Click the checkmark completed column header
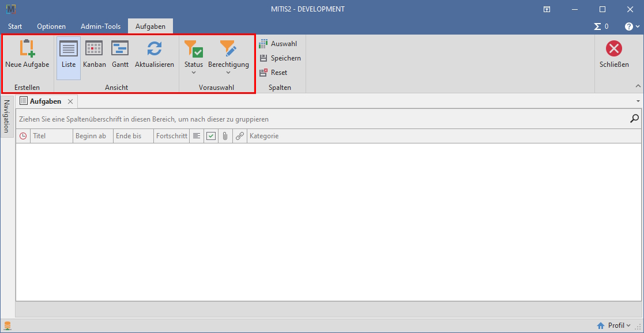The width and height of the screenshot is (644, 333). pos(211,137)
